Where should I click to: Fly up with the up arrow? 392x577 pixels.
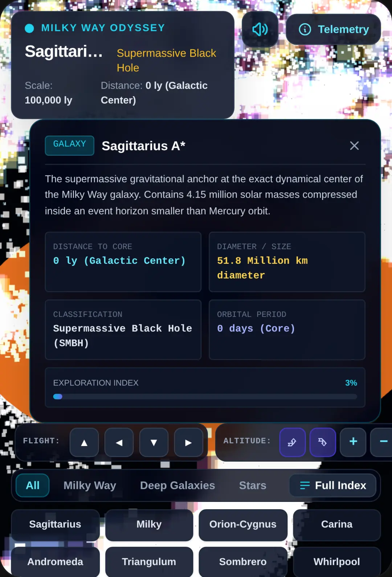click(84, 442)
